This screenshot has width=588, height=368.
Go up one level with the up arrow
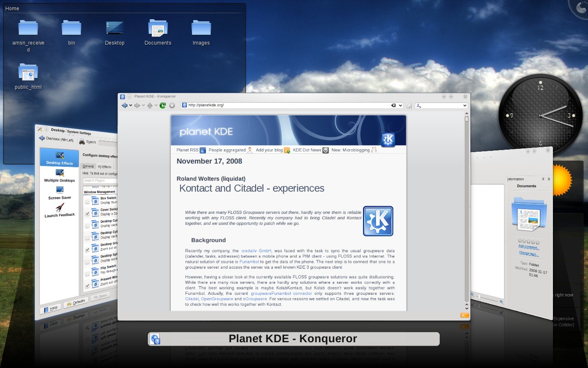(150, 105)
